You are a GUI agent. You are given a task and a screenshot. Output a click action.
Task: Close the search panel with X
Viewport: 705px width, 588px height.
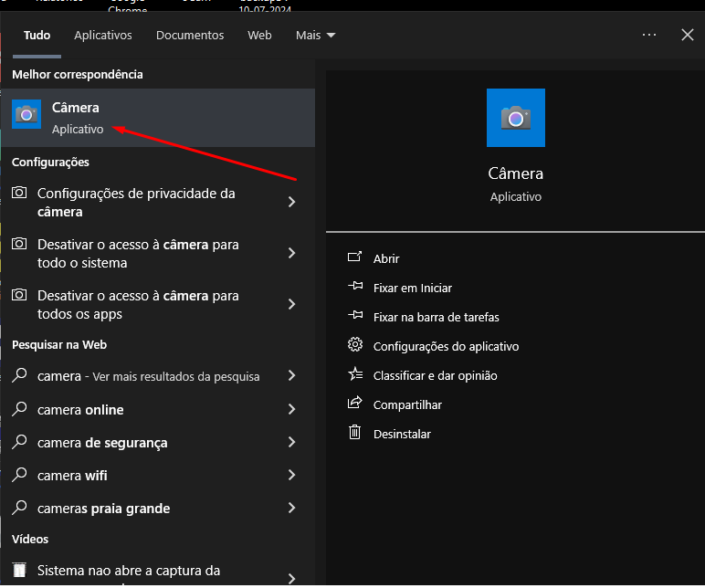pos(688,35)
